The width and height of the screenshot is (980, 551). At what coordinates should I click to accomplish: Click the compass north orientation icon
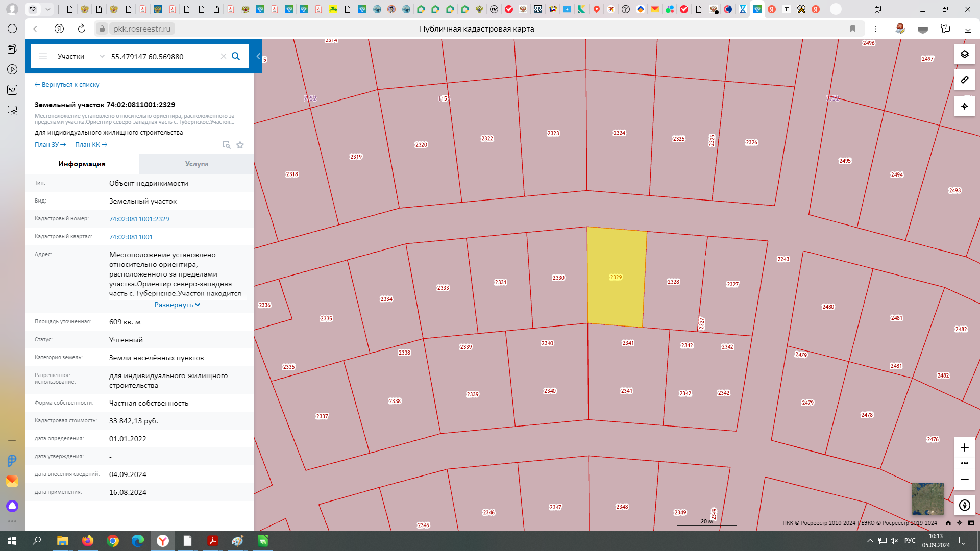[964, 505]
